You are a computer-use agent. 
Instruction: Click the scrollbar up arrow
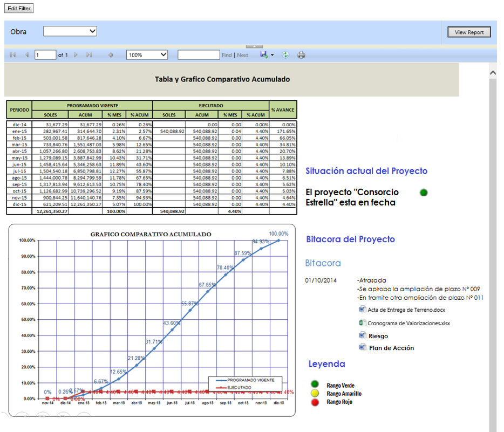[493, 72]
